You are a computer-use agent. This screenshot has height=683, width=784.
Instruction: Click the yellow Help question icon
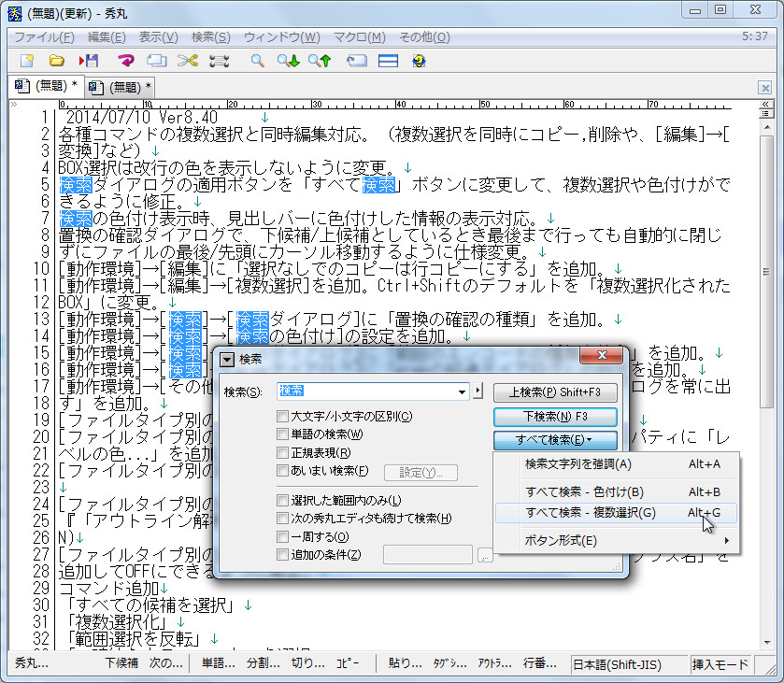click(419, 61)
